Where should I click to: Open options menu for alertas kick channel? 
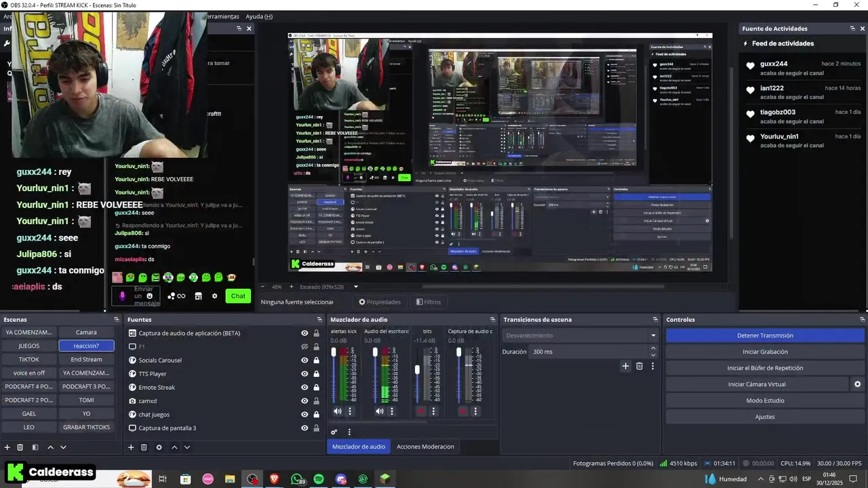pyautogui.click(x=350, y=411)
